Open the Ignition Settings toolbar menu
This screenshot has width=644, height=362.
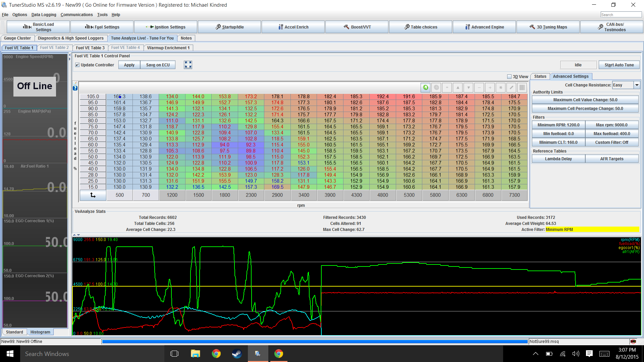[166, 27]
